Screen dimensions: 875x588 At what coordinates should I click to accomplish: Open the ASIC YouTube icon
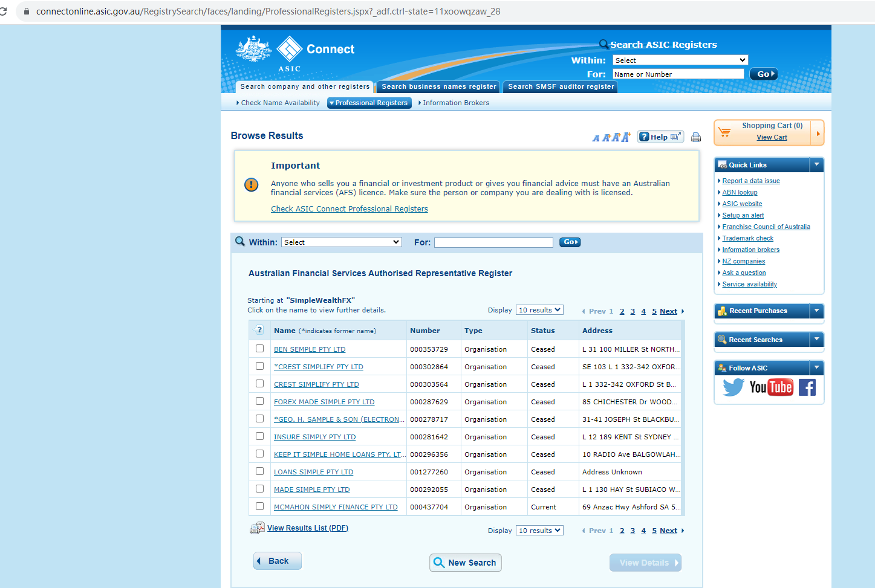771,387
